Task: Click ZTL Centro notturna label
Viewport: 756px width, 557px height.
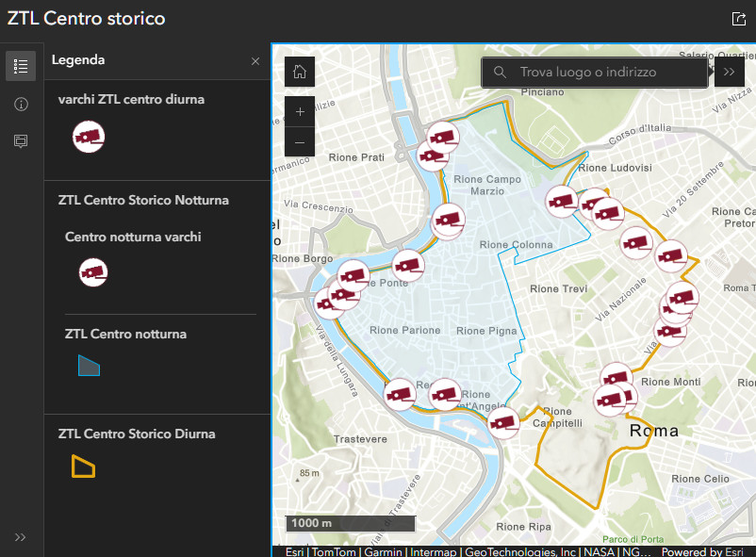Action: (x=125, y=334)
